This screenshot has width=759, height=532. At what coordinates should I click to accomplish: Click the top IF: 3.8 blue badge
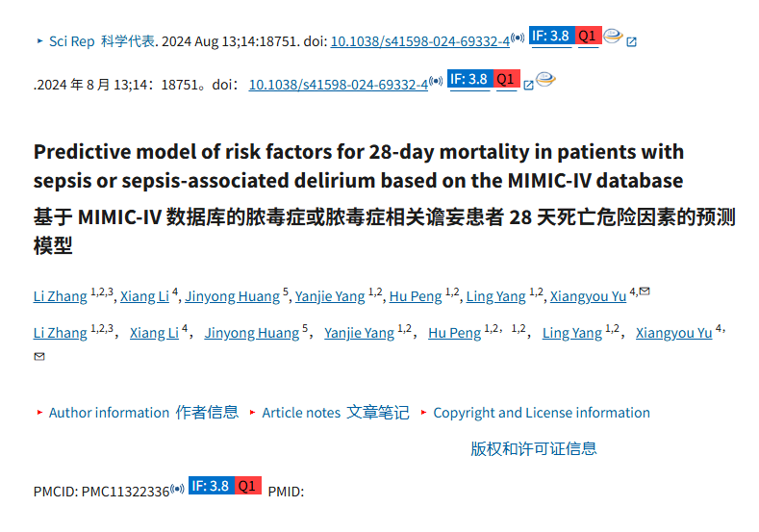[551, 36]
